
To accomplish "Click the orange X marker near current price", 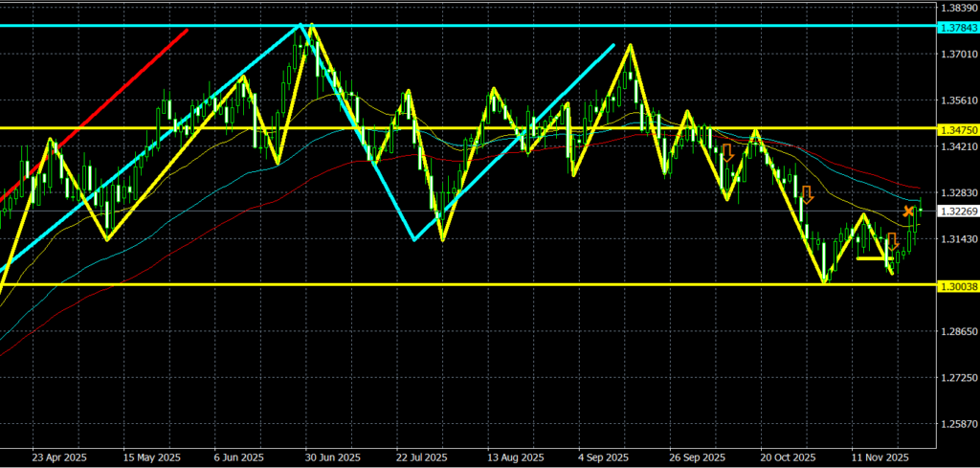I will coord(908,211).
